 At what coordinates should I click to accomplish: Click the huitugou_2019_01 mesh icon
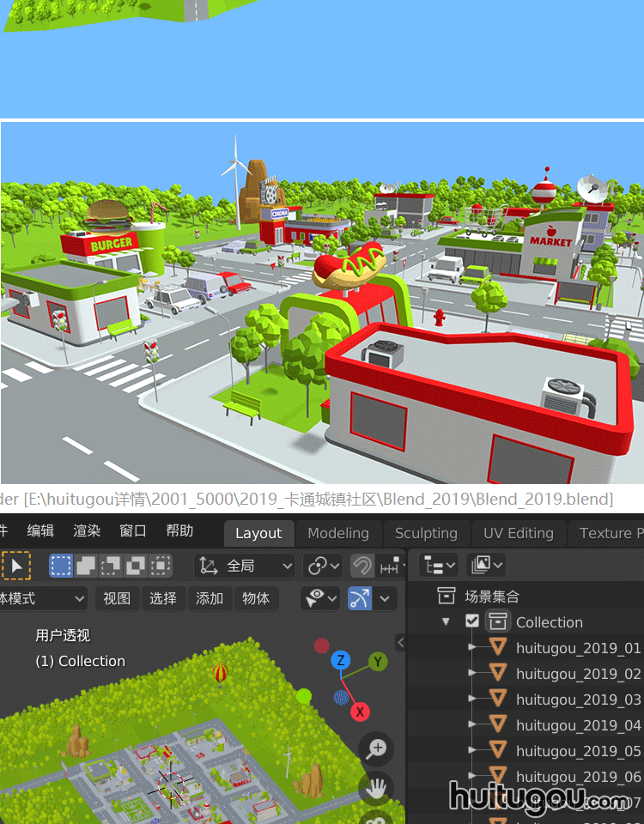(498, 648)
